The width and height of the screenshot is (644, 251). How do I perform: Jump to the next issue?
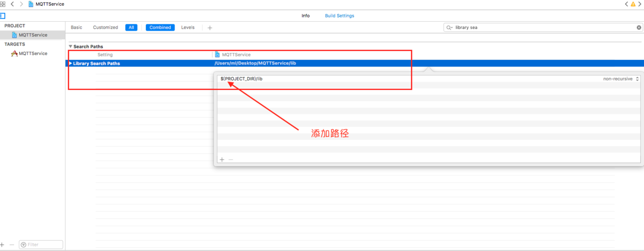click(640, 4)
